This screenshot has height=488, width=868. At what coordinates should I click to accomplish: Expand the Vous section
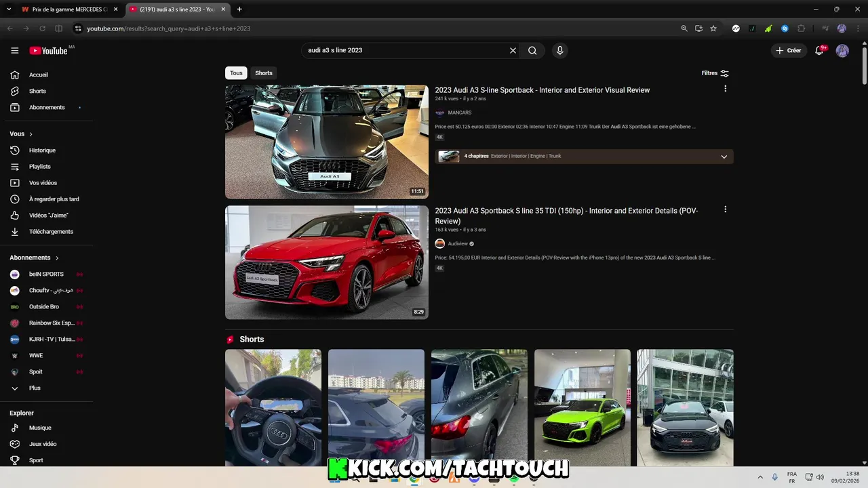[x=21, y=134]
